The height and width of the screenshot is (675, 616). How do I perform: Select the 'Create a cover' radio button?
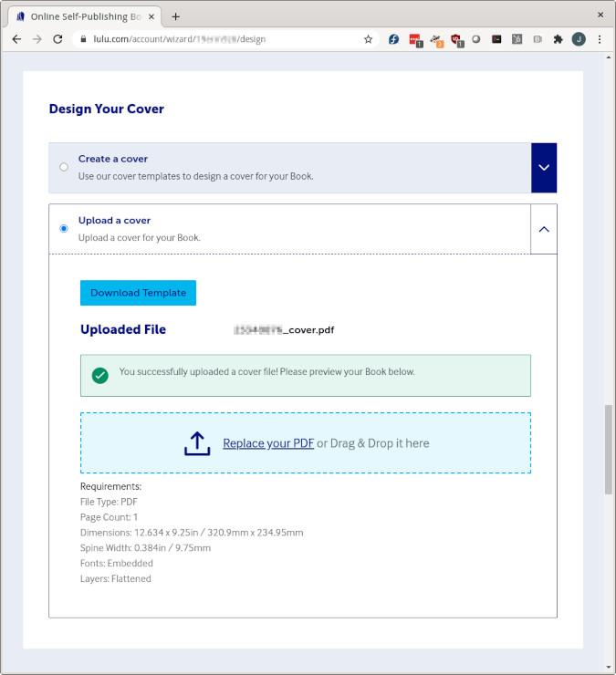(64, 167)
